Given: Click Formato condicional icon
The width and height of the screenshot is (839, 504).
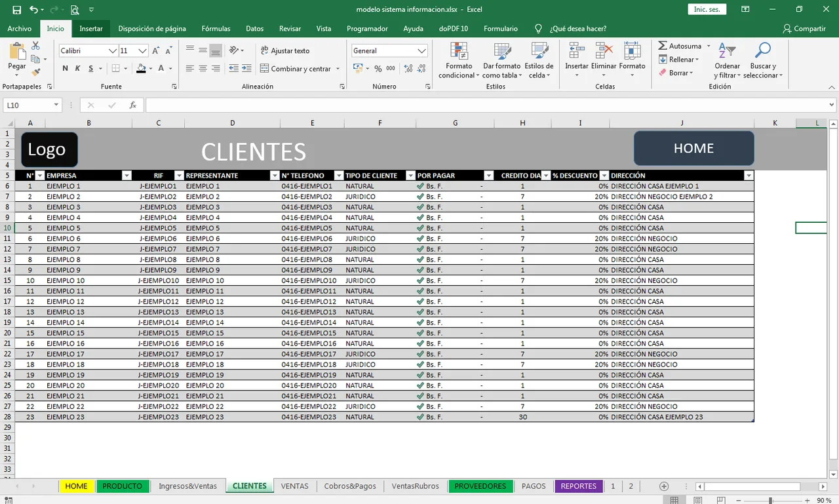Looking at the screenshot, I should 459,52.
